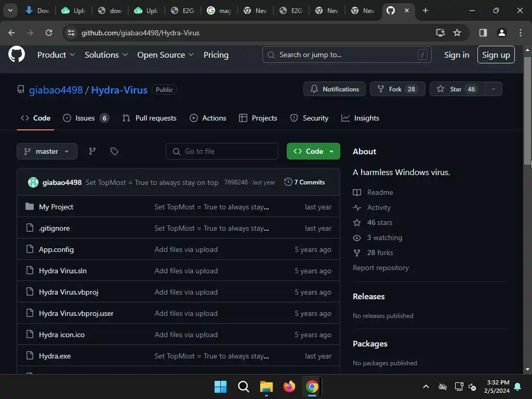The width and height of the screenshot is (532, 399).
Task: Open Hydra Virus.vbproj.user file
Action: 76,313
